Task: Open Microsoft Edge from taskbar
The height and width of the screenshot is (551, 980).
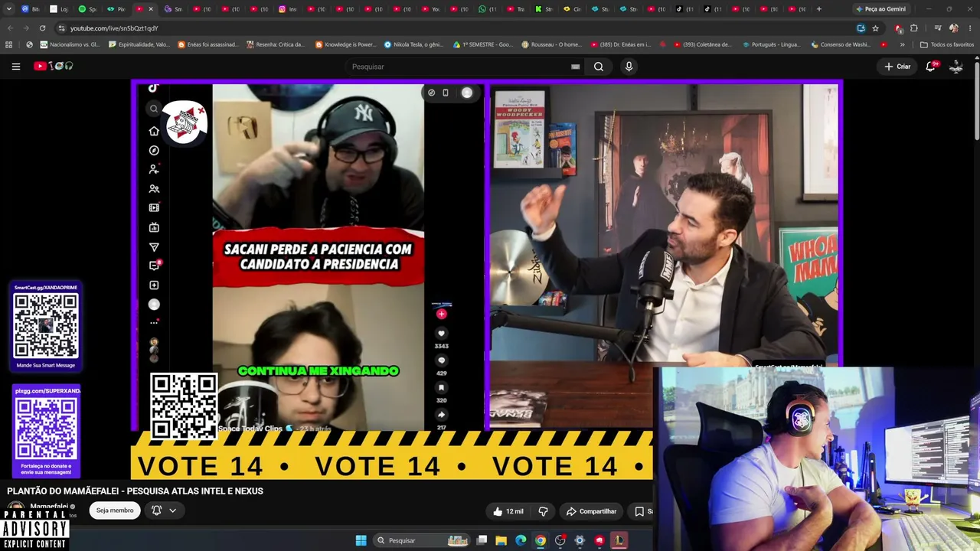Action: point(521,540)
